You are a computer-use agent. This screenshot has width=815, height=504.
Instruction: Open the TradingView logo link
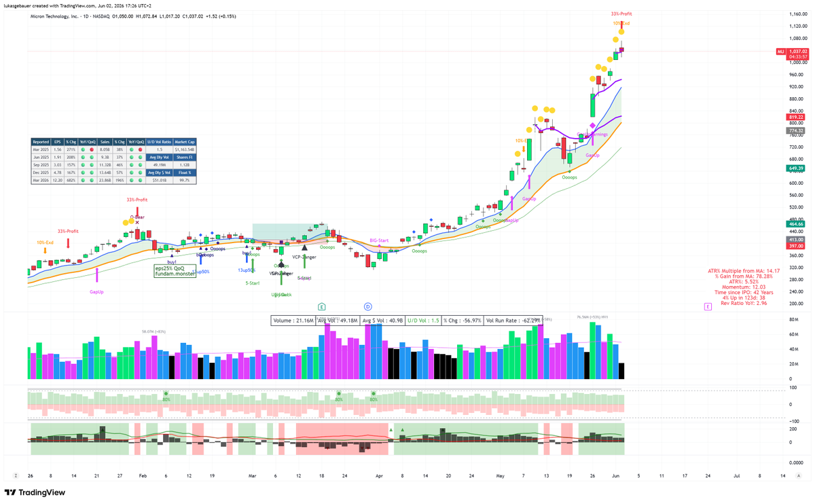(x=35, y=492)
